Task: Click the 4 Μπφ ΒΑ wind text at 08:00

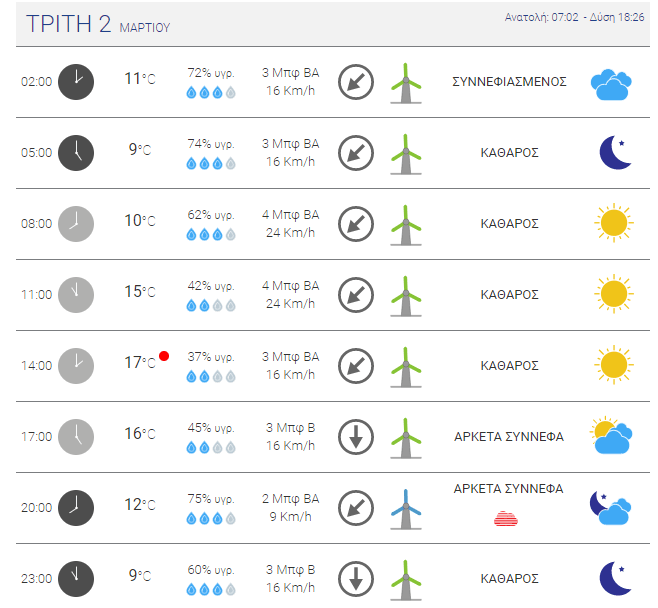Action: point(290,215)
